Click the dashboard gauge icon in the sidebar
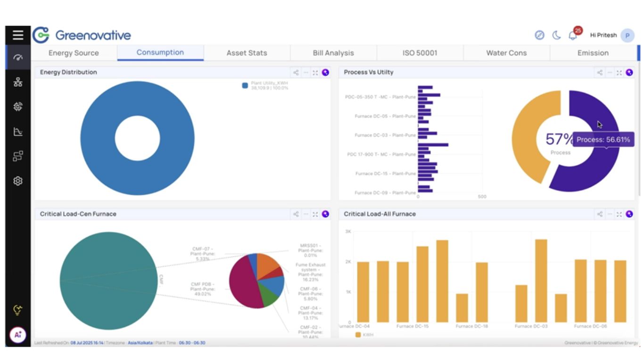 coord(18,58)
